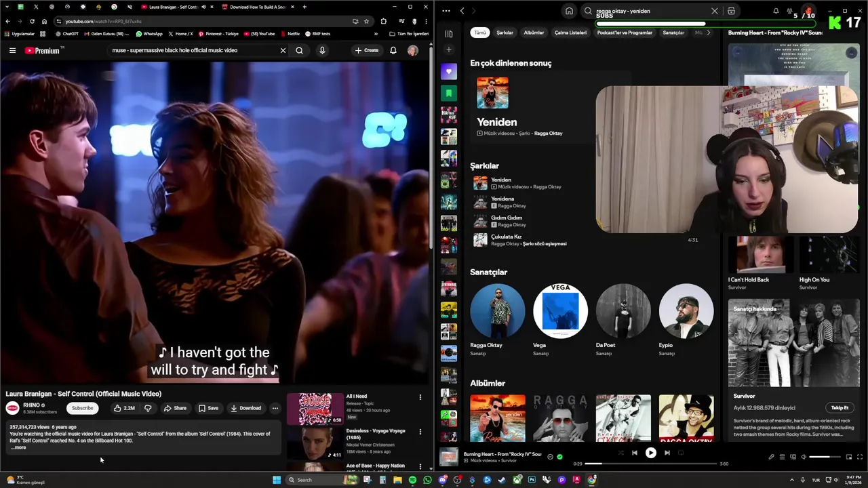Open the Vega artist card
Viewport: 868px width, 488px height.
(560, 320)
